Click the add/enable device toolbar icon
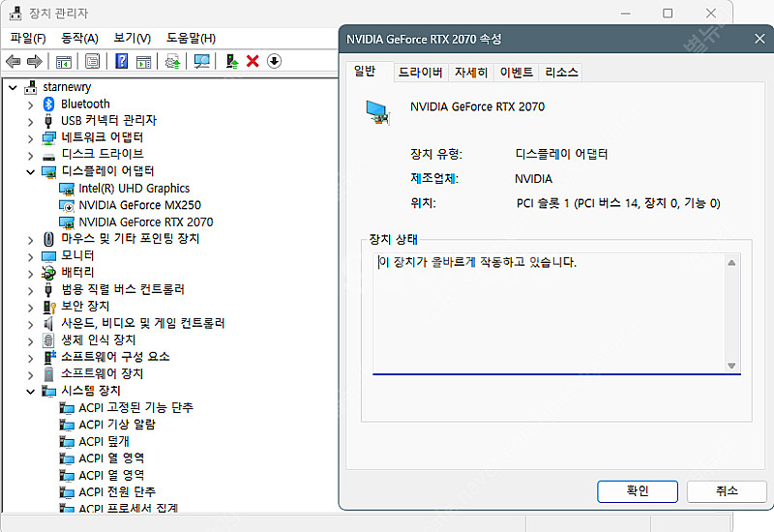The width and height of the screenshot is (774, 532). [x=232, y=61]
